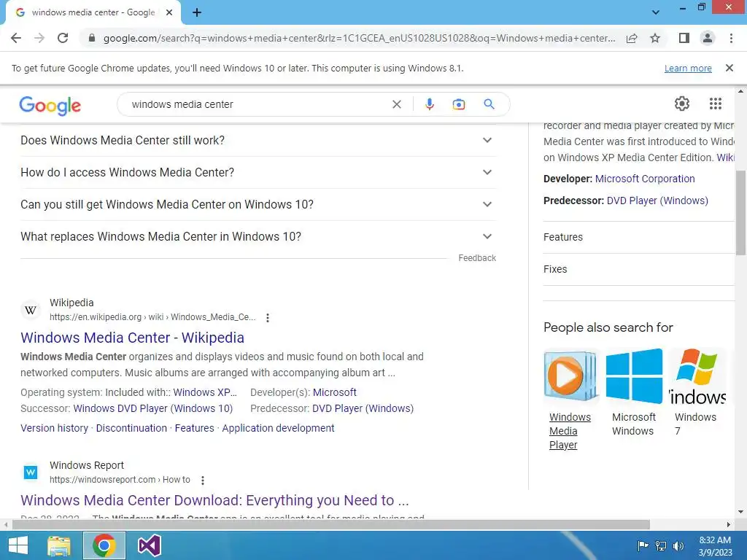Open the Learn more link in the infobar

[x=688, y=68]
